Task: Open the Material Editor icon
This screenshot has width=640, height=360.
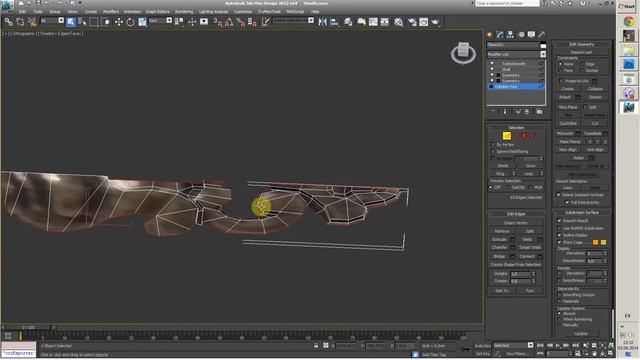Action: coord(398,22)
